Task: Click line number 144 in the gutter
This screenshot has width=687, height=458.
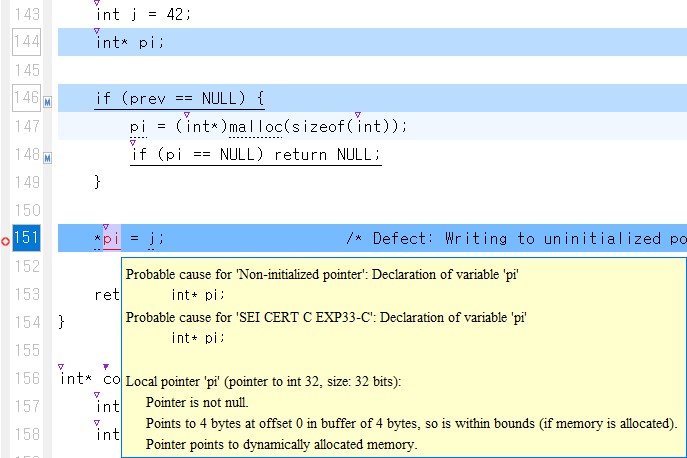Action: point(27,42)
